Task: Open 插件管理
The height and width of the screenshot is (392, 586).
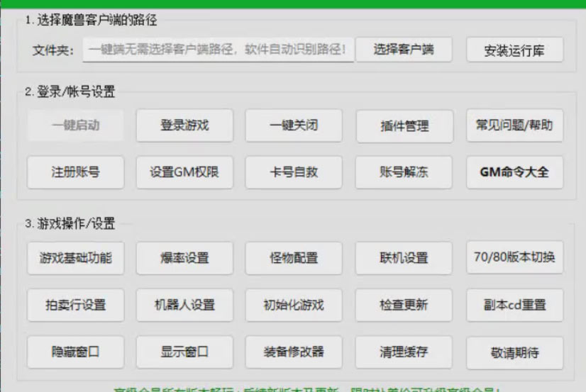Action: click(404, 126)
